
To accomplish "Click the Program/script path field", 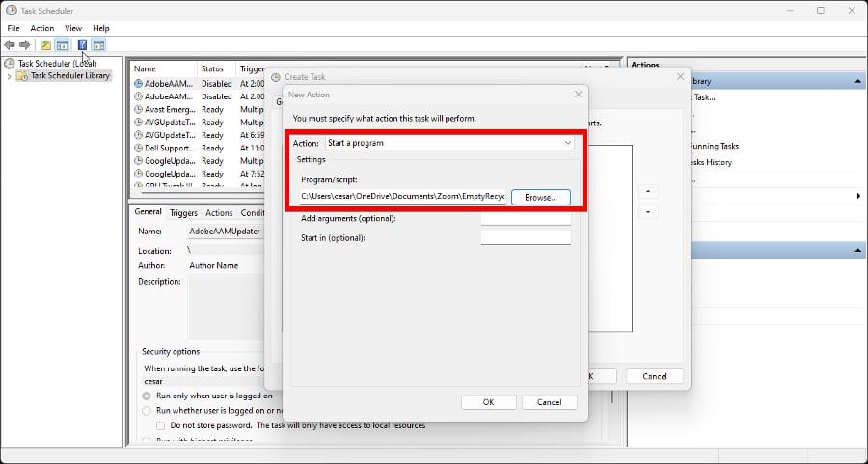I will (402, 197).
